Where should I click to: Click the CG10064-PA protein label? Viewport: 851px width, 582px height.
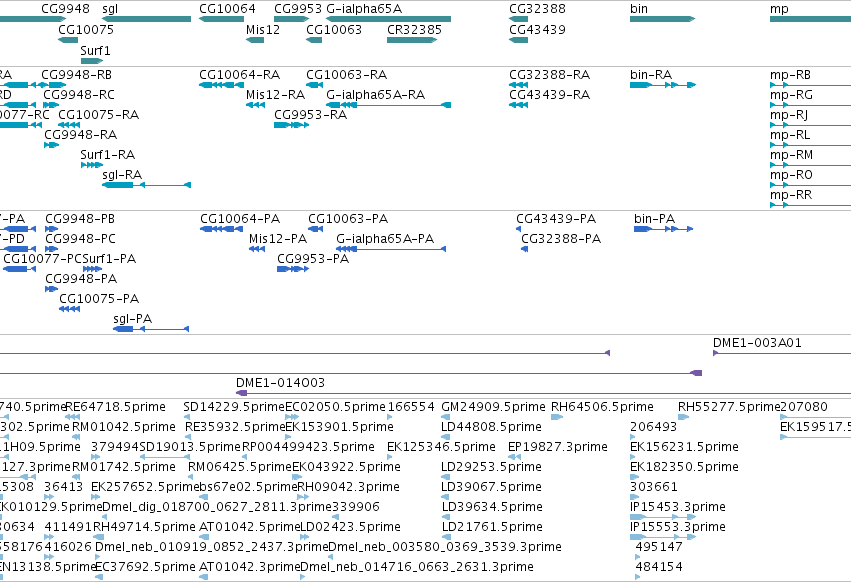tap(240, 219)
